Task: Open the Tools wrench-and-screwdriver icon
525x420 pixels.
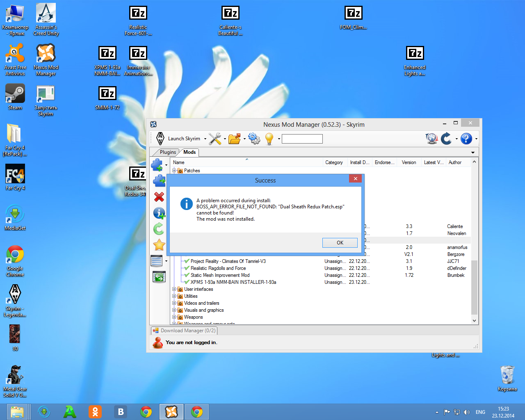Action: click(215, 139)
